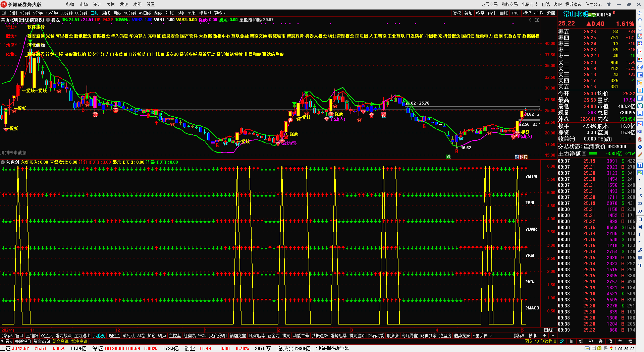Viewport: 644px width, 352px height.
Task: Open the 指标A indicator dropdown
Action: tap(7, 336)
